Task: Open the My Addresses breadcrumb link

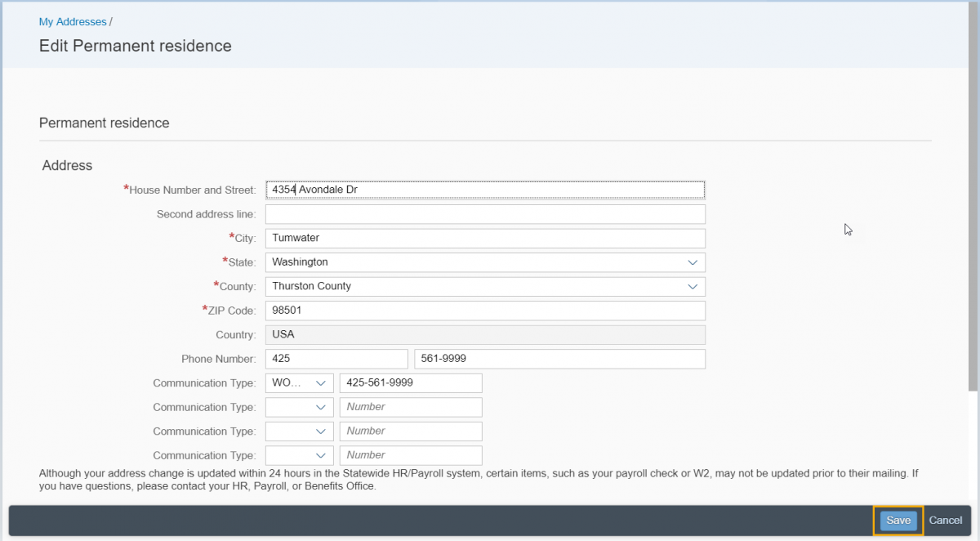Action: [73, 22]
